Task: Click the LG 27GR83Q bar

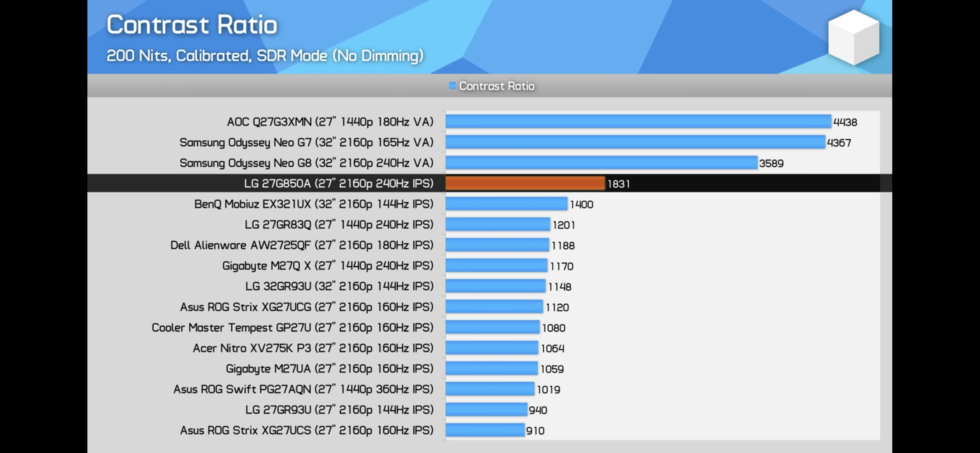Action: pyautogui.click(x=498, y=224)
